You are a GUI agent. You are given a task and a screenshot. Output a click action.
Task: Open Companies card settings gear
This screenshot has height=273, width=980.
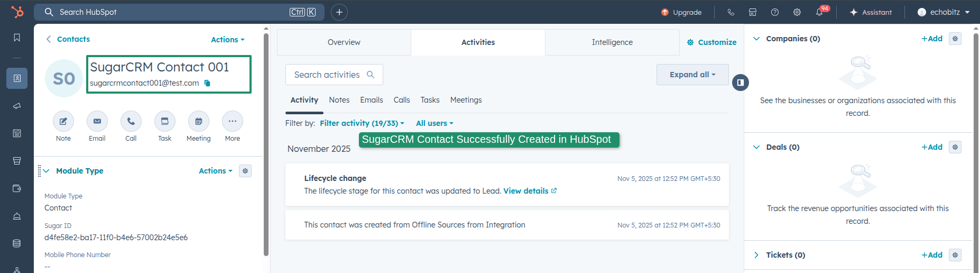[955, 39]
